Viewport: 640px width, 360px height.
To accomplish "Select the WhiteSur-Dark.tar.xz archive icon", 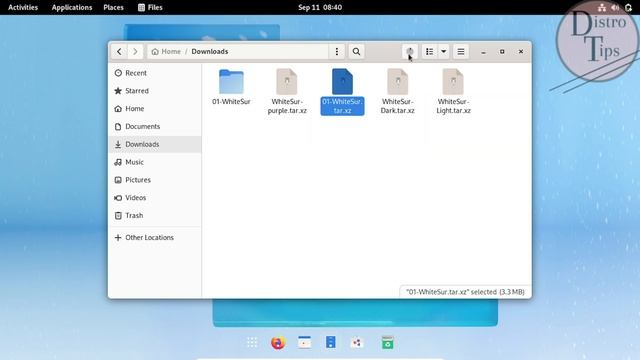I will pyautogui.click(x=398, y=82).
